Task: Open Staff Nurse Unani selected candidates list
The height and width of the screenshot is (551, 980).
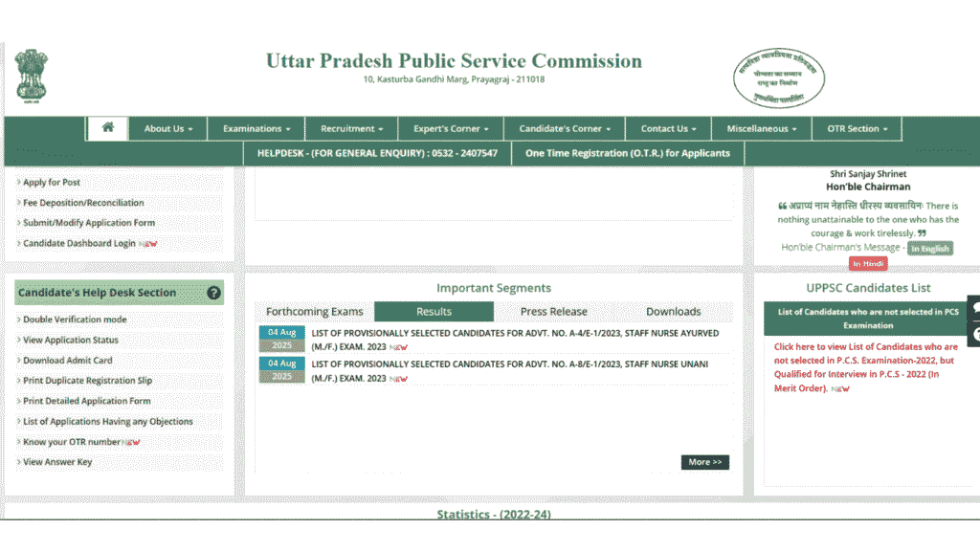Action: (x=510, y=371)
